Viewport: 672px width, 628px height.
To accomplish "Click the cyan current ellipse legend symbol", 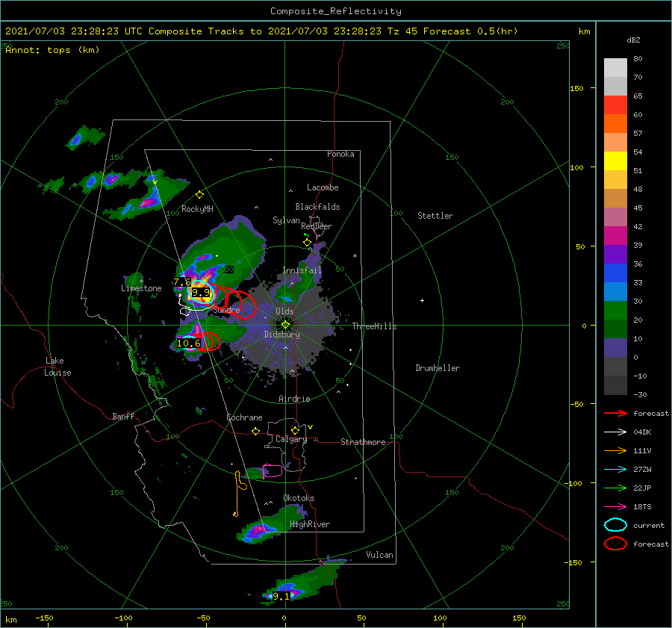I will point(615,525).
